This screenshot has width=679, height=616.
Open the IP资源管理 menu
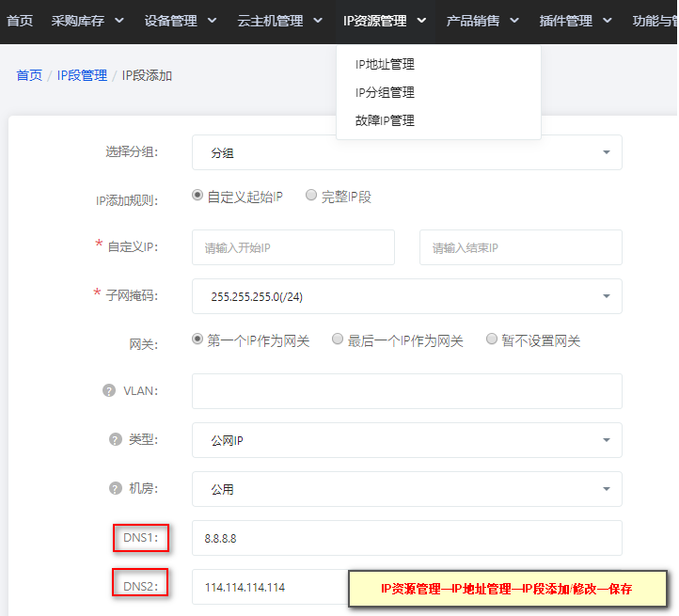point(385,21)
